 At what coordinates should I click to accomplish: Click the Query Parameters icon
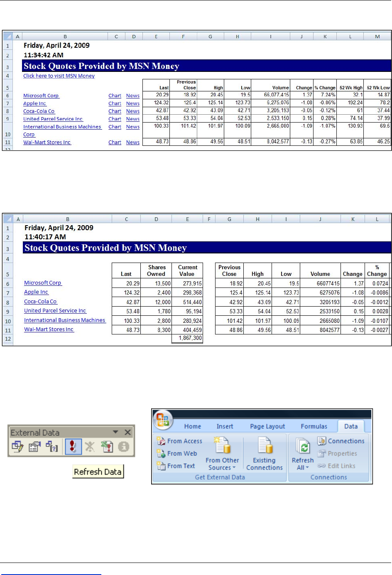[x=52, y=447]
